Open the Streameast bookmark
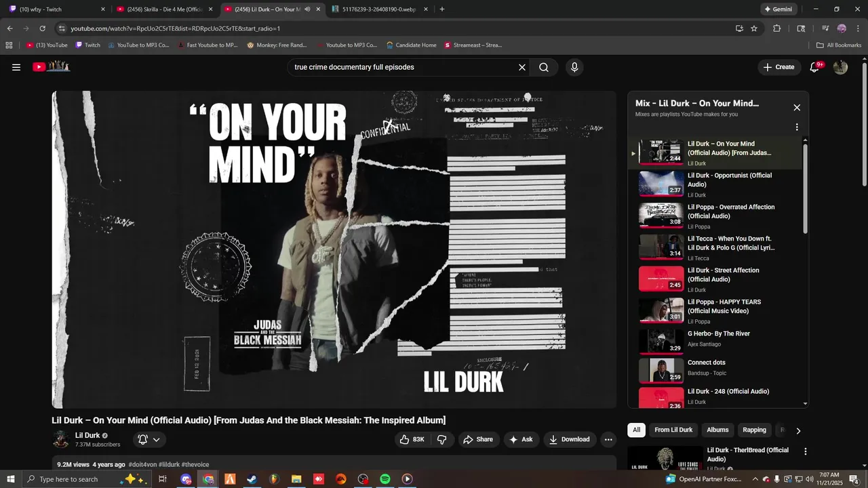868x488 pixels. point(473,45)
